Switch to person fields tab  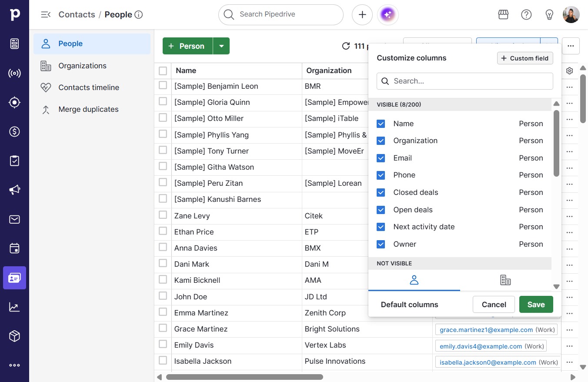[x=414, y=280]
